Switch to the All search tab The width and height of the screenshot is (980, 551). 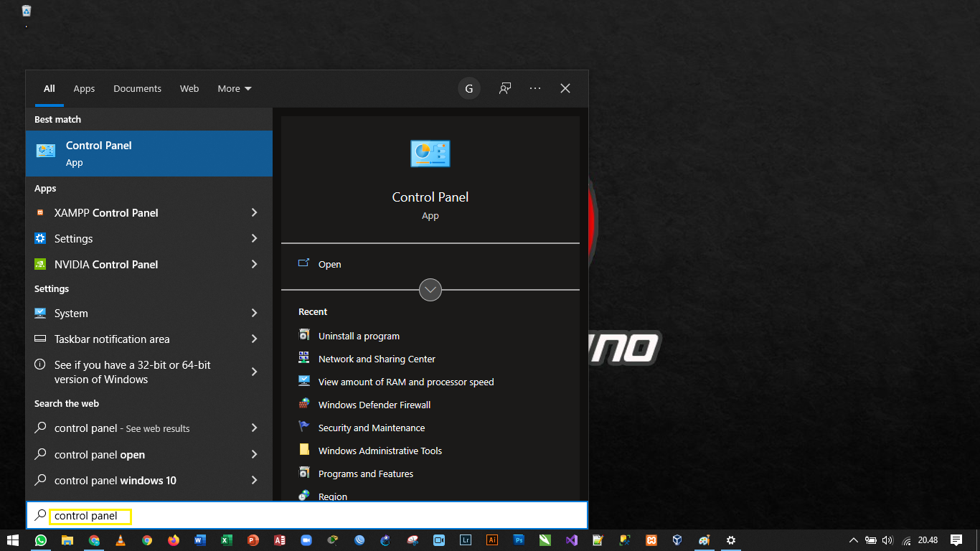click(x=49, y=88)
